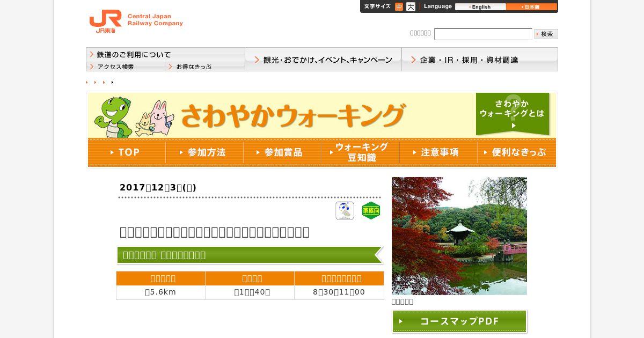644x338 pixels.
Task: Click the 検索 search button
Action: [546, 34]
